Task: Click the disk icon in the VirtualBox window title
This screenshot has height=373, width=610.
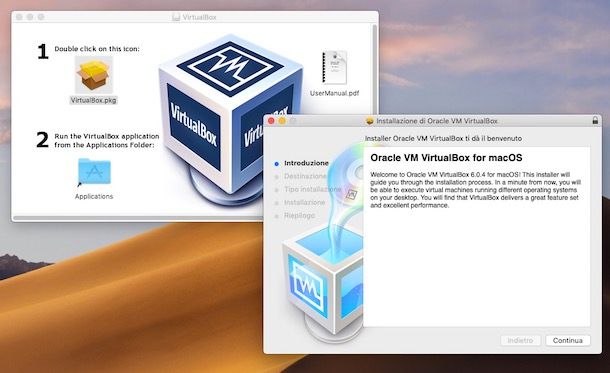Action: (x=176, y=17)
